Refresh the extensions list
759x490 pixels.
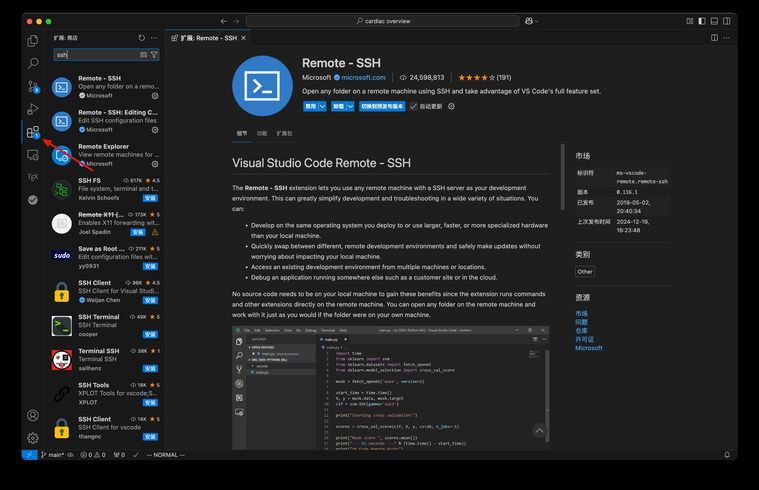(141, 38)
